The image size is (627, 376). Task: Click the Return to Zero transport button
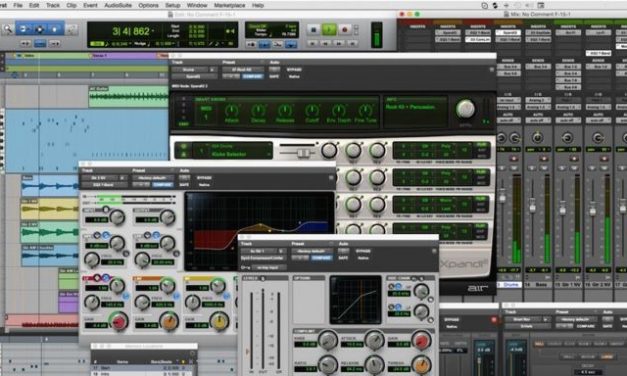pyautogui.click(x=313, y=43)
